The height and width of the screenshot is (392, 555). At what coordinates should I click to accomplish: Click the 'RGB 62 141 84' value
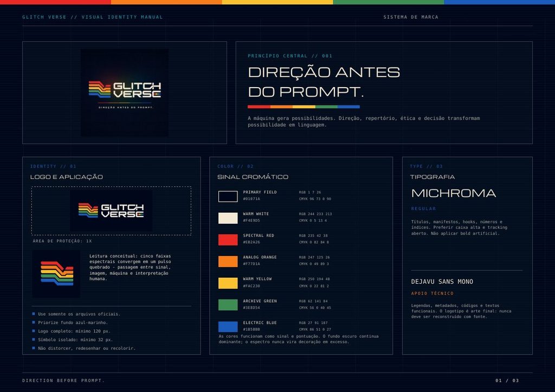[x=313, y=301]
